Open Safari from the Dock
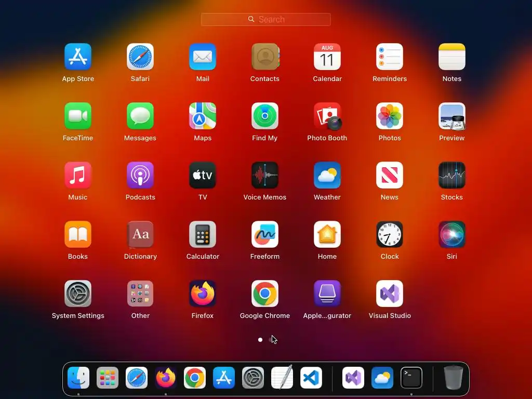This screenshot has height=399, width=532. (137, 378)
